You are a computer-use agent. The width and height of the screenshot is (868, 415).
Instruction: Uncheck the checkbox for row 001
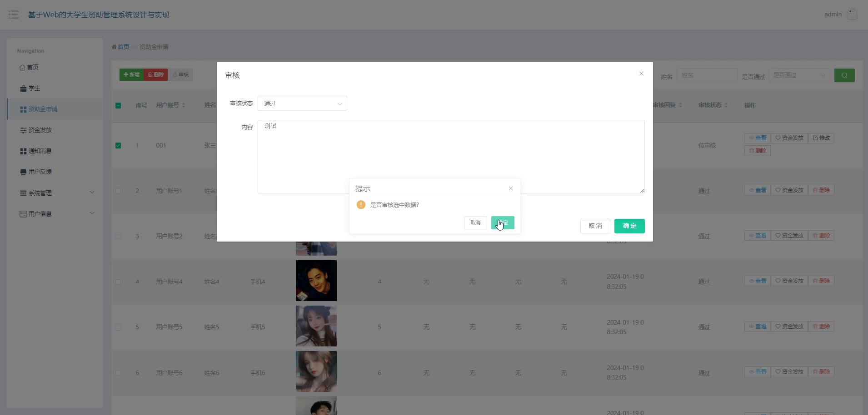118,145
